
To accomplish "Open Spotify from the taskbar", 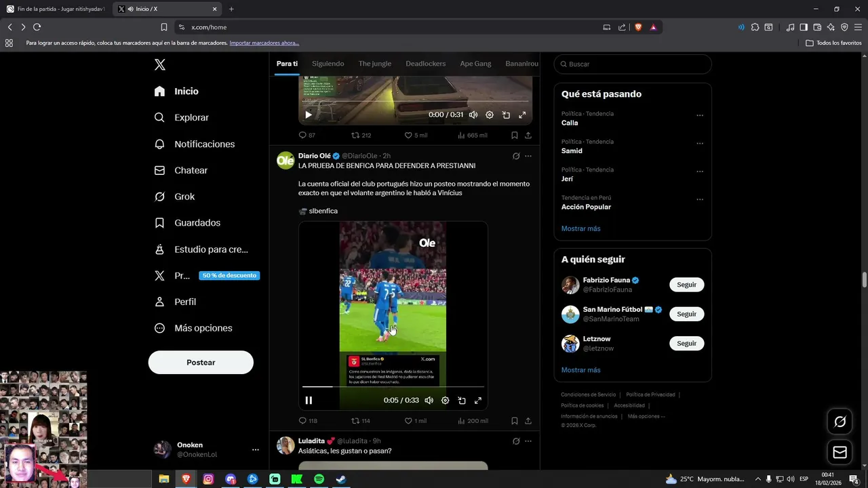I will pyautogui.click(x=319, y=479).
